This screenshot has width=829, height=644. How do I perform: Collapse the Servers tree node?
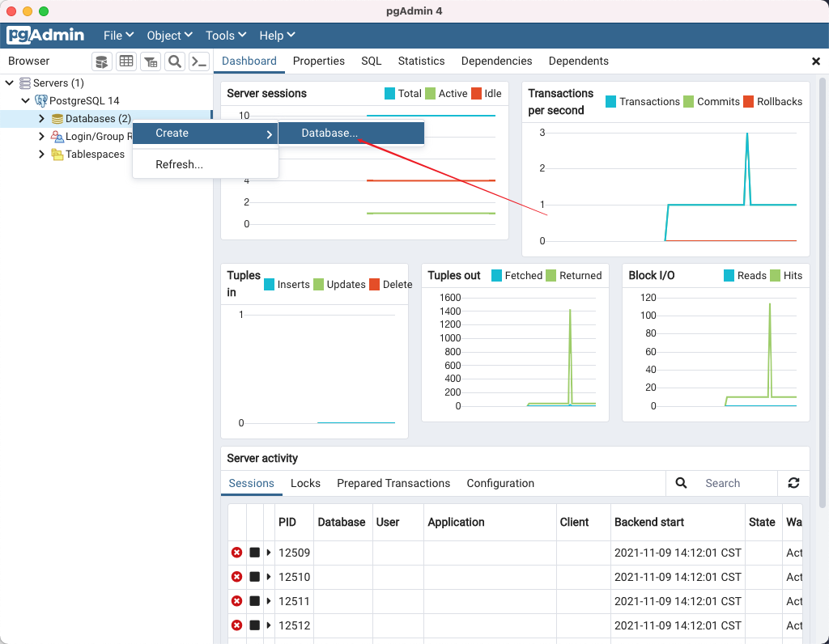(x=9, y=83)
